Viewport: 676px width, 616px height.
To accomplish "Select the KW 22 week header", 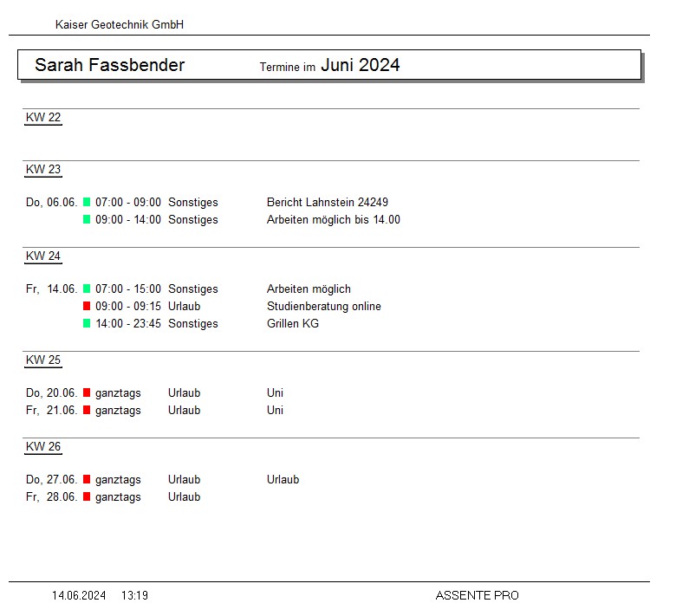I will (43, 118).
